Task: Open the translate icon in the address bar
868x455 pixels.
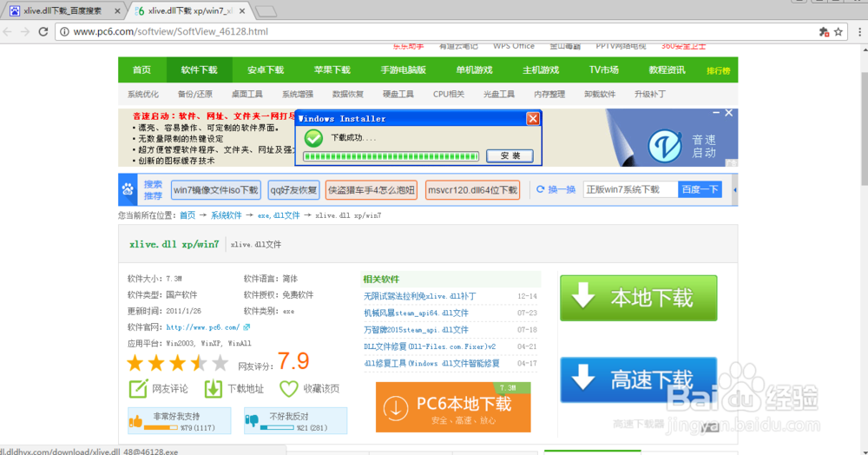Action: click(824, 32)
